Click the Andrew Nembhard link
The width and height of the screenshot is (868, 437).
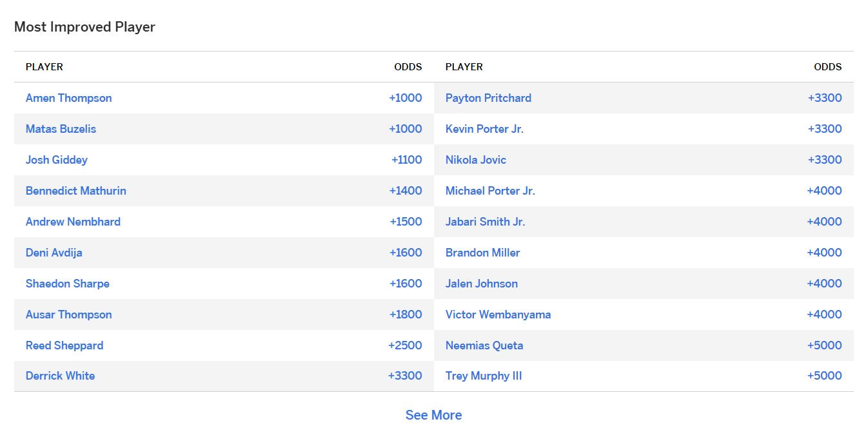[x=73, y=222]
